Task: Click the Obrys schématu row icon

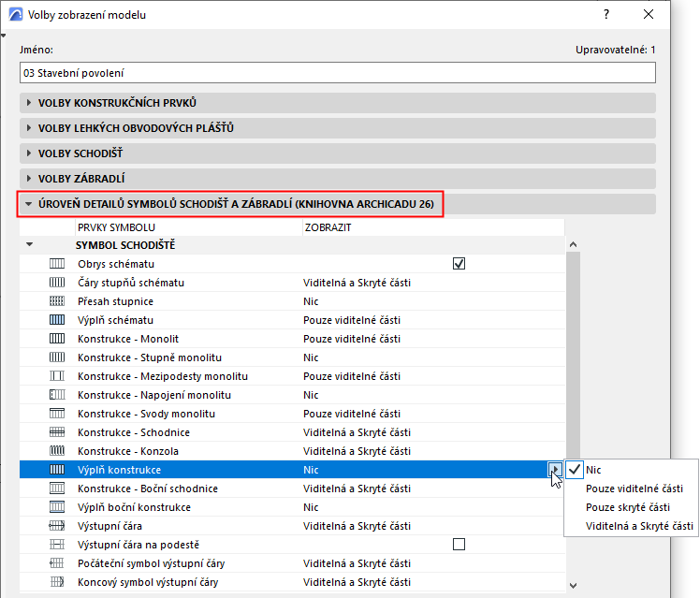Action: [57, 264]
